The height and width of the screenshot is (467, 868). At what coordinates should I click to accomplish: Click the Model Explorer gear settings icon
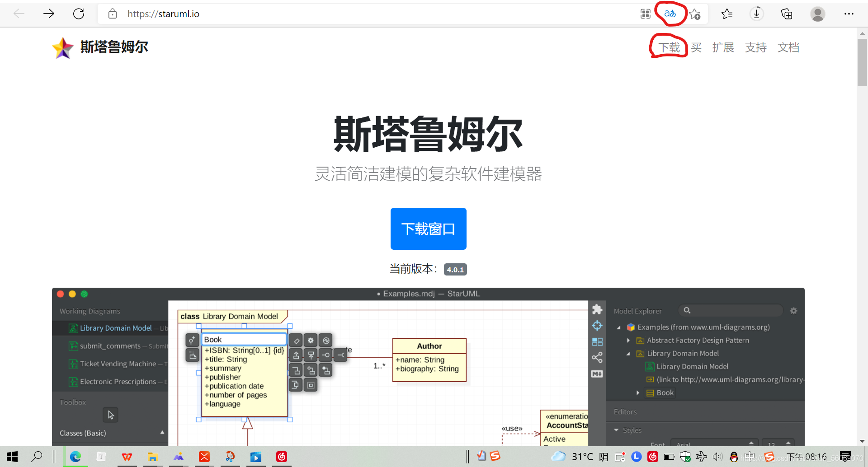(x=793, y=311)
